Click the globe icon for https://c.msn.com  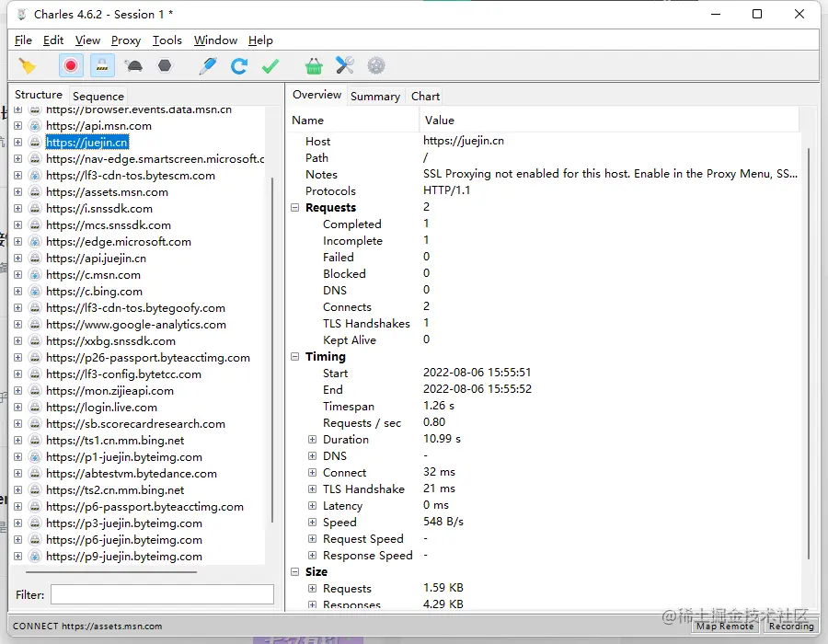35,274
